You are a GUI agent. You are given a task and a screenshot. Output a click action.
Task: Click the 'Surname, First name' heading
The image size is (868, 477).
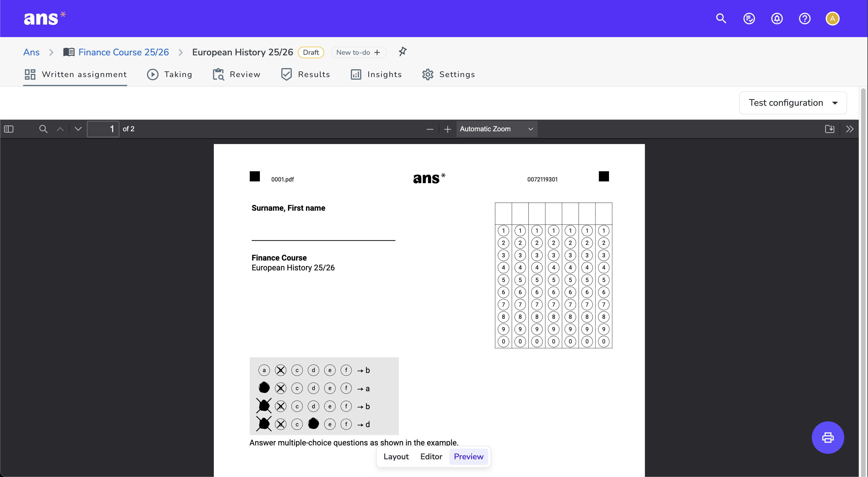pos(288,208)
